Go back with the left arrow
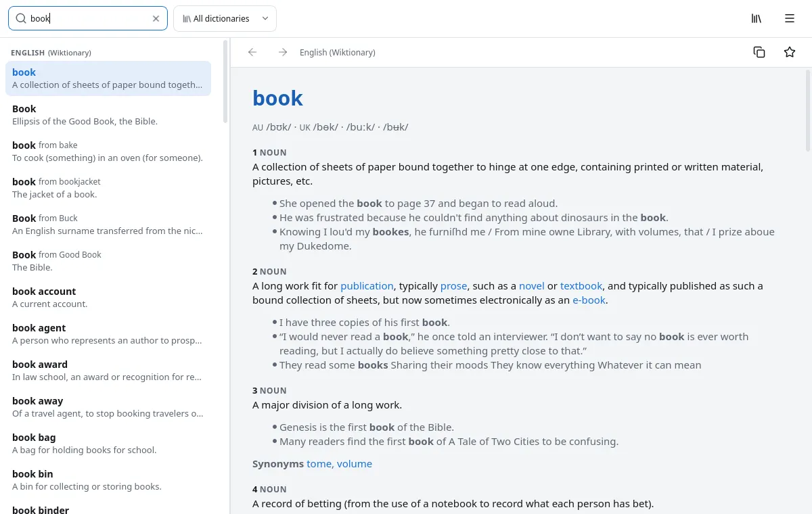Image resolution: width=812 pixels, height=514 pixels. (252, 52)
